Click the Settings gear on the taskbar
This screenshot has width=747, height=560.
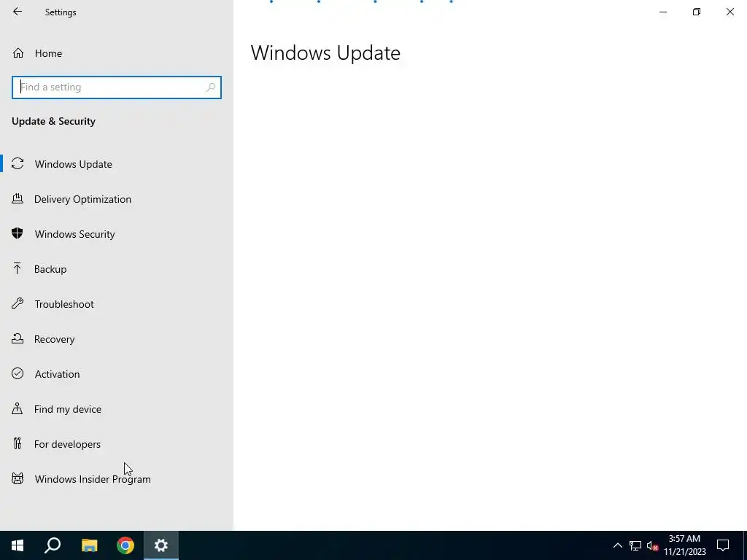pyautogui.click(x=161, y=545)
